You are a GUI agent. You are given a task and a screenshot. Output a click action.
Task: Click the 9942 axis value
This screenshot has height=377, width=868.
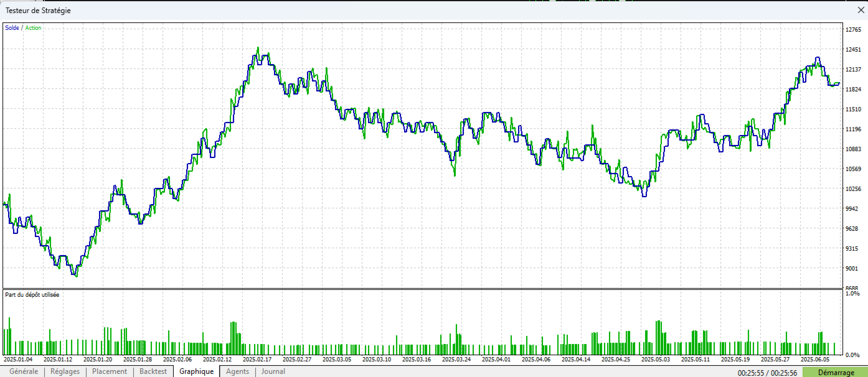pos(852,208)
